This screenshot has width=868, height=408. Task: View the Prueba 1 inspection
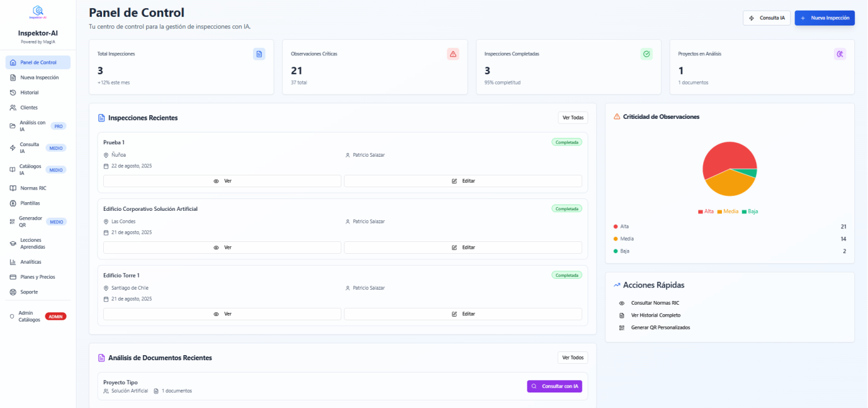222,181
